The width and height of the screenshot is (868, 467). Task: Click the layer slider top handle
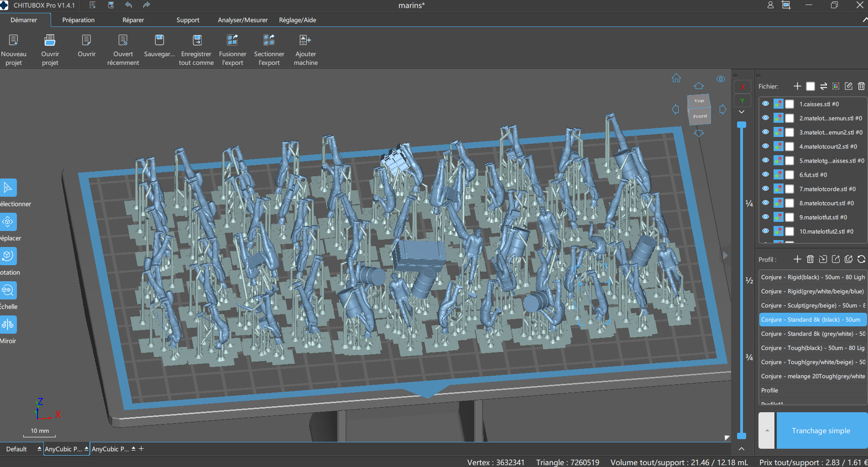click(742, 125)
